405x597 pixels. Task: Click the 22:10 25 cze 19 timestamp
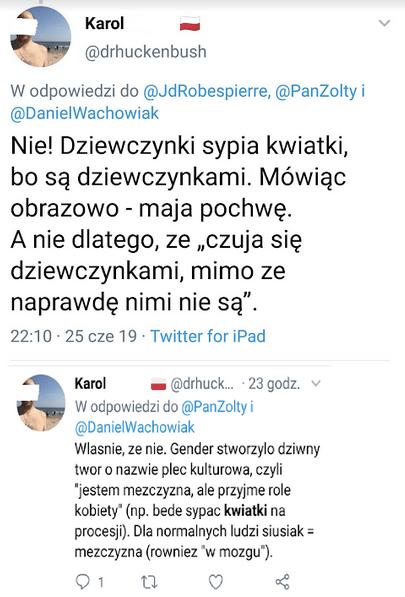73,336
